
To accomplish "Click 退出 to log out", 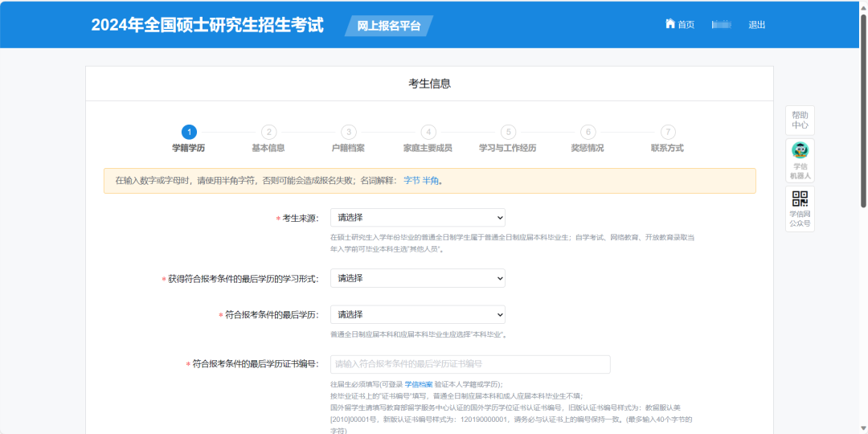I will (x=757, y=25).
